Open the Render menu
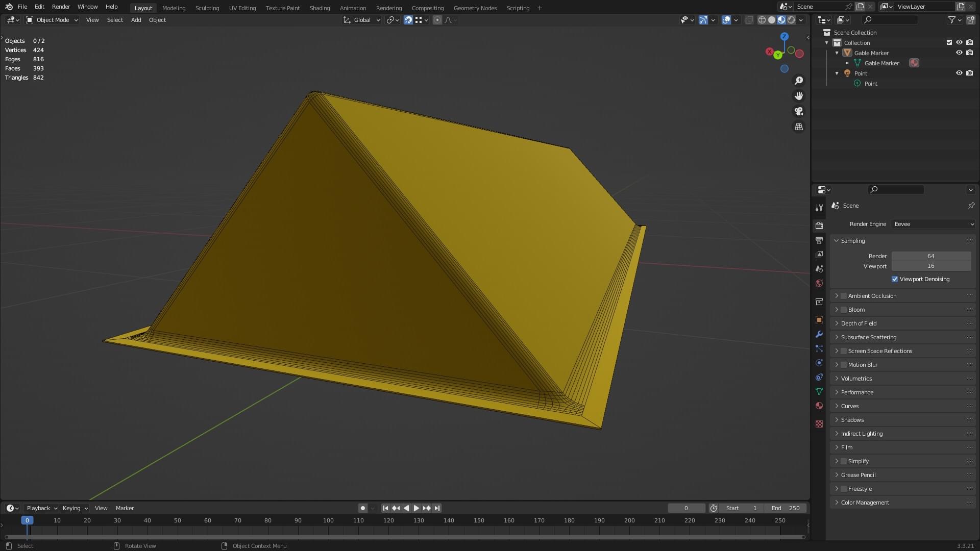 click(61, 7)
